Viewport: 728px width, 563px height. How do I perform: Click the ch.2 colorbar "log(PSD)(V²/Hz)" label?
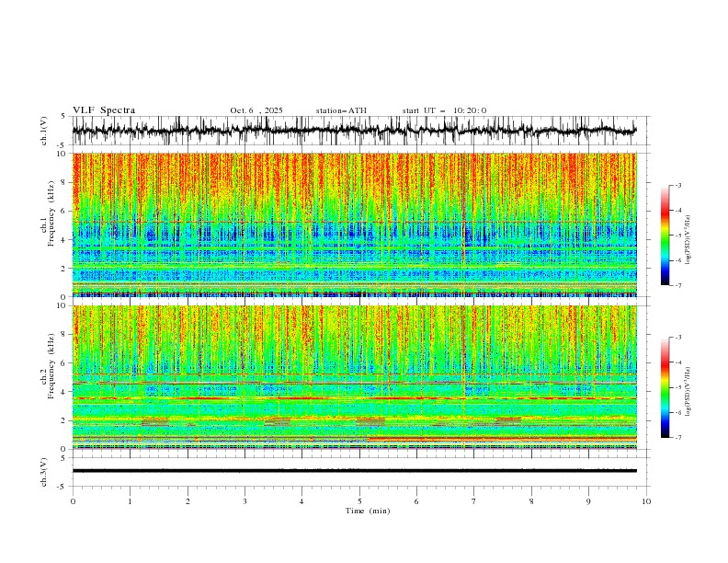tap(688, 392)
